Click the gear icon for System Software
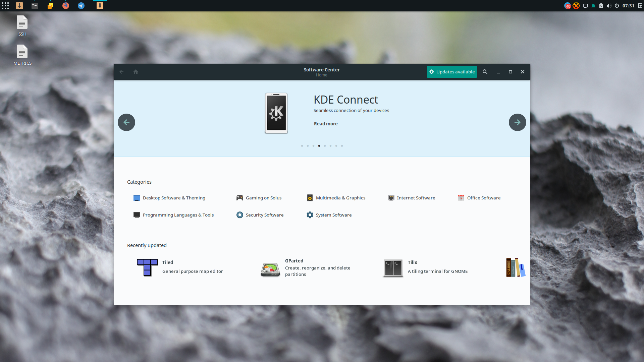The height and width of the screenshot is (362, 644). [x=310, y=215]
